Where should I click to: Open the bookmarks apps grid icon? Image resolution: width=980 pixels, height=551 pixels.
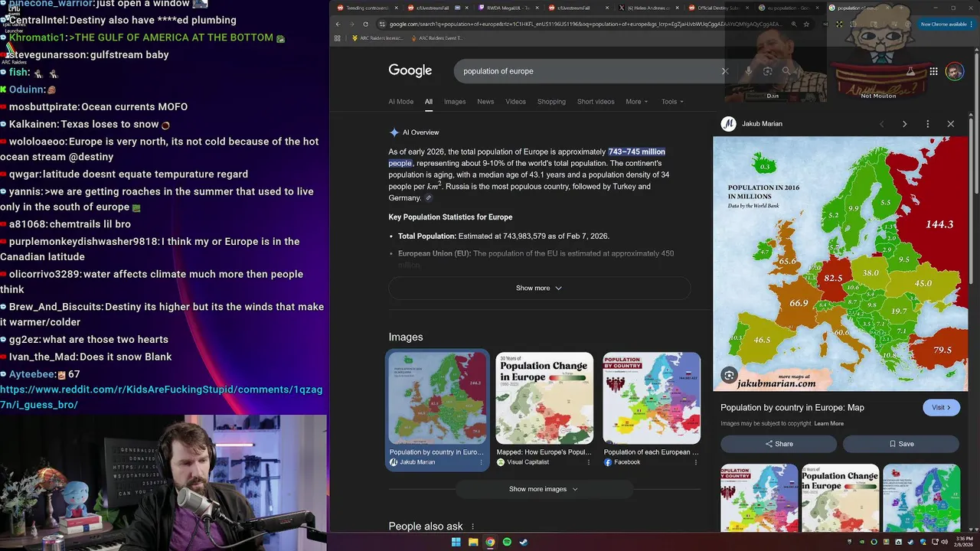(338, 37)
